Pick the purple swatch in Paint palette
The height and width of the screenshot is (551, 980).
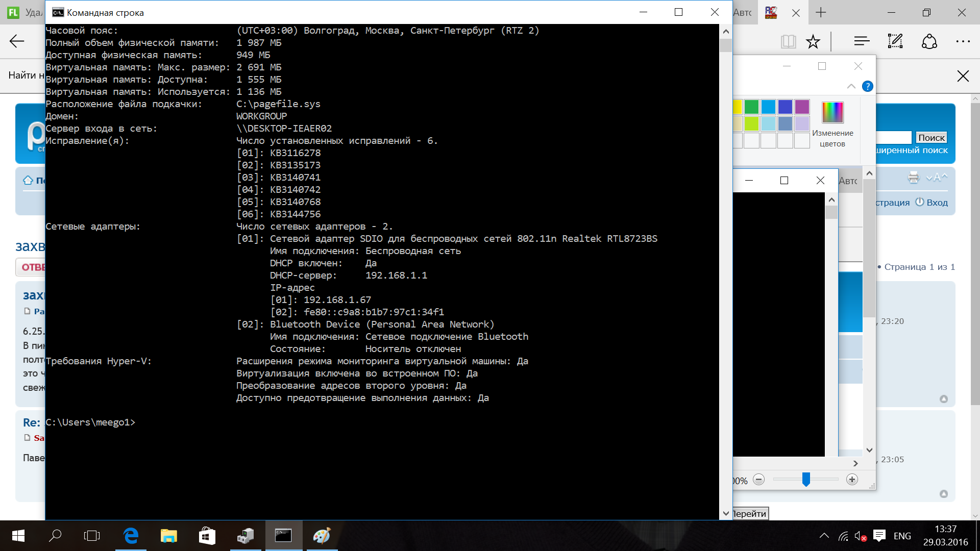click(x=802, y=107)
